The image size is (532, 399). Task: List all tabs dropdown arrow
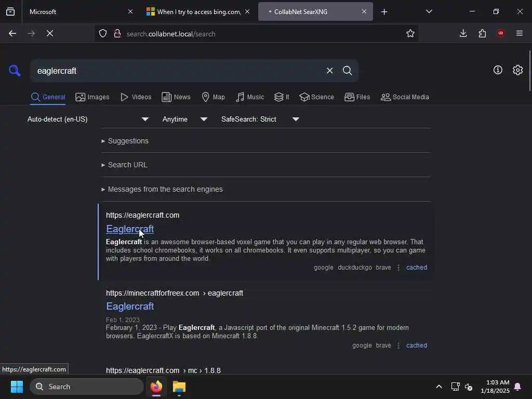click(429, 11)
